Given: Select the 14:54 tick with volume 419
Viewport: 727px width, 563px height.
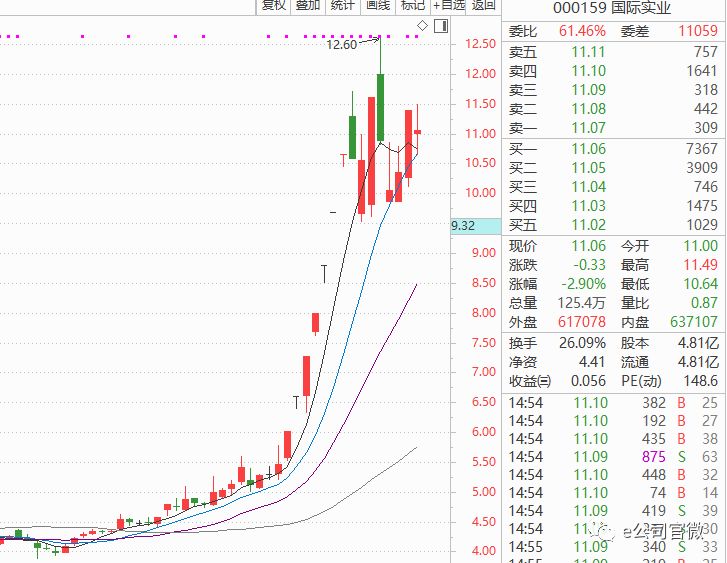Looking at the screenshot, I should coord(613,512).
